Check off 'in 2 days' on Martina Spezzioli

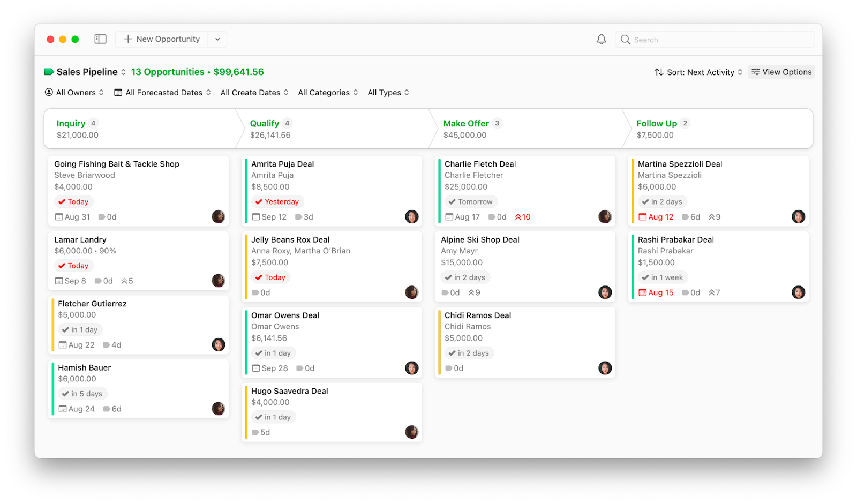(x=645, y=202)
